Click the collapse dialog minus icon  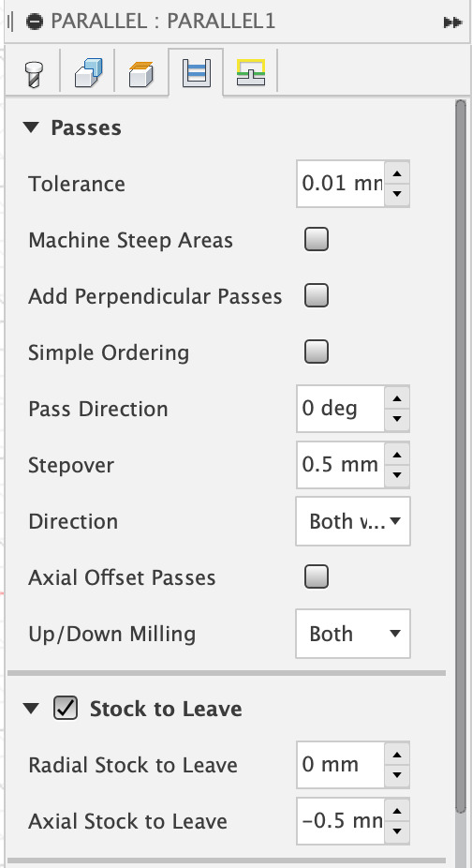tap(35, 22)
